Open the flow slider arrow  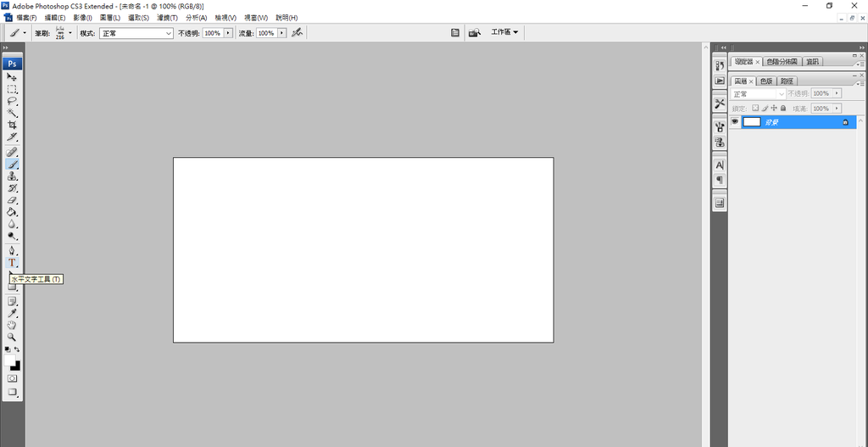(281, 33)
